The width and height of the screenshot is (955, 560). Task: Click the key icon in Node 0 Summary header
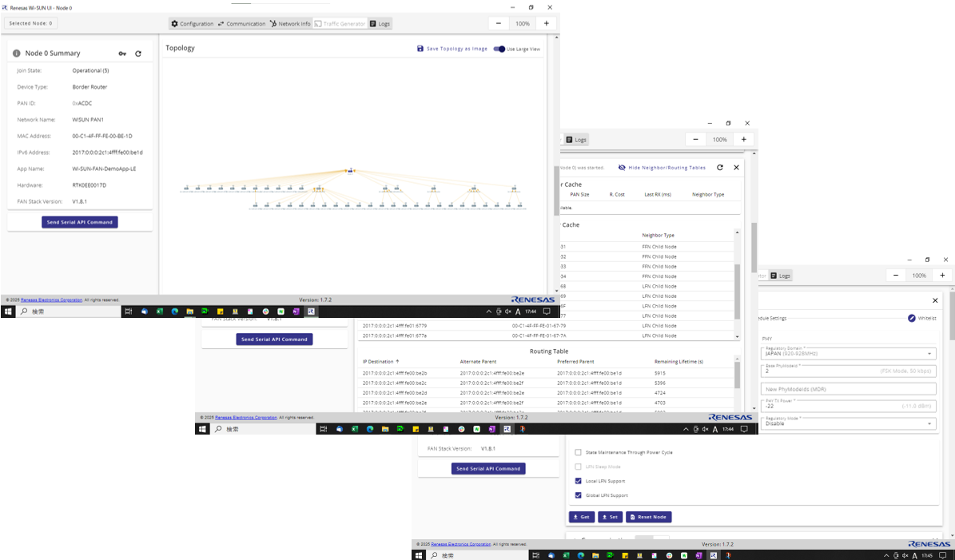pos(122,54)
